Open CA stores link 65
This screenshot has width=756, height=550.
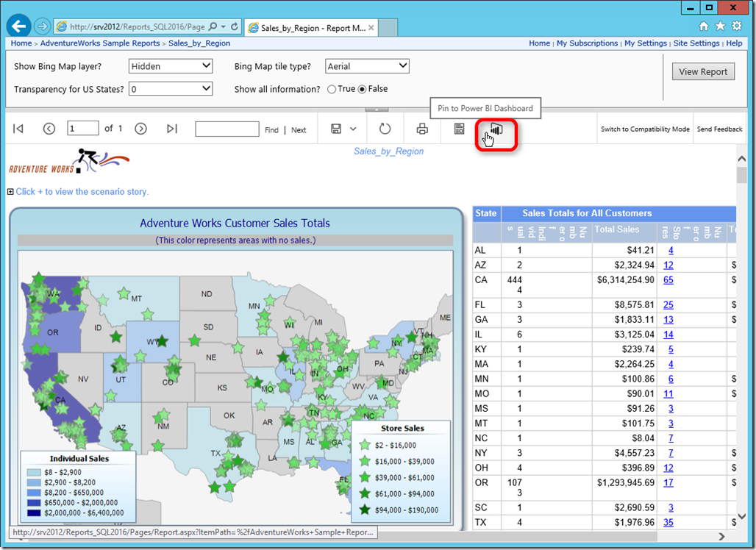pos(668,280)
